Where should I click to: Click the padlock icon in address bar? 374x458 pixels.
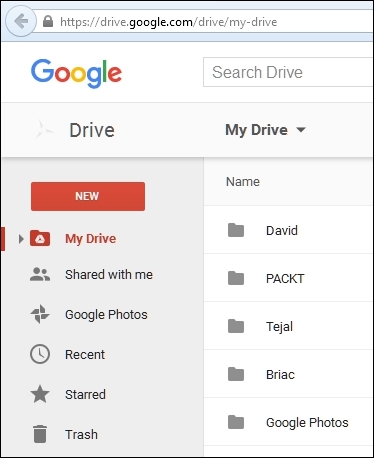(x=48, y=22)
